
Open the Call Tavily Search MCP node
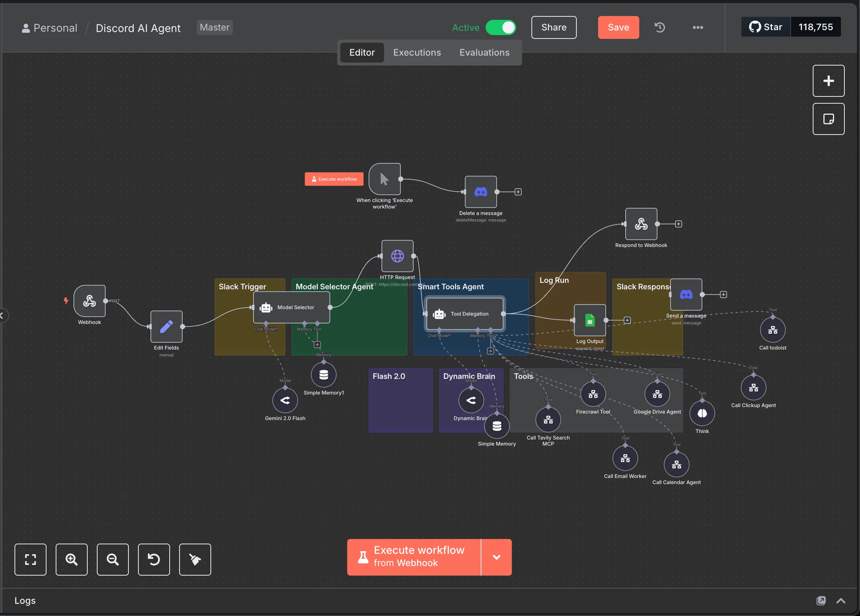[548, 420]
